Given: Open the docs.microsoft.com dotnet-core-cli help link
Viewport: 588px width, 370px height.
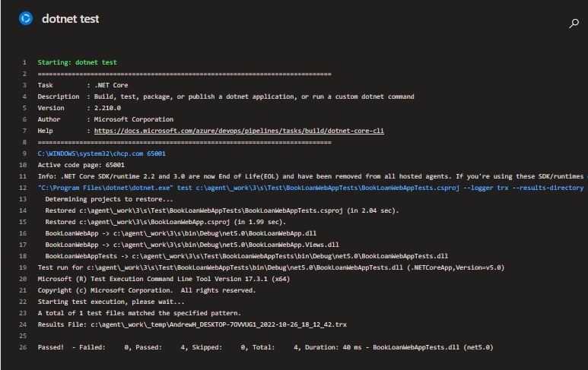Looking at the screenshot, I should pyautogui.click(x=239, y=131).
